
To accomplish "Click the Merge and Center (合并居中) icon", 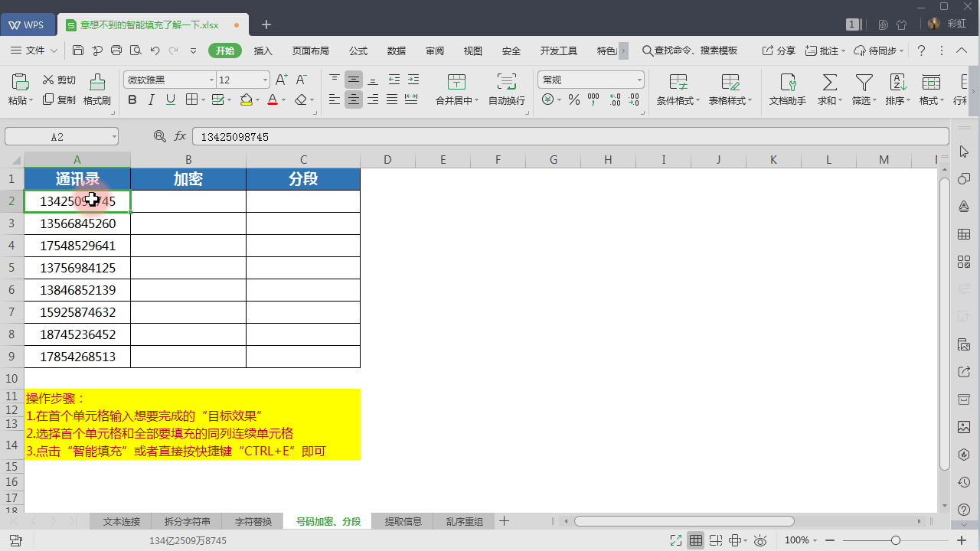I will (456, 83).
